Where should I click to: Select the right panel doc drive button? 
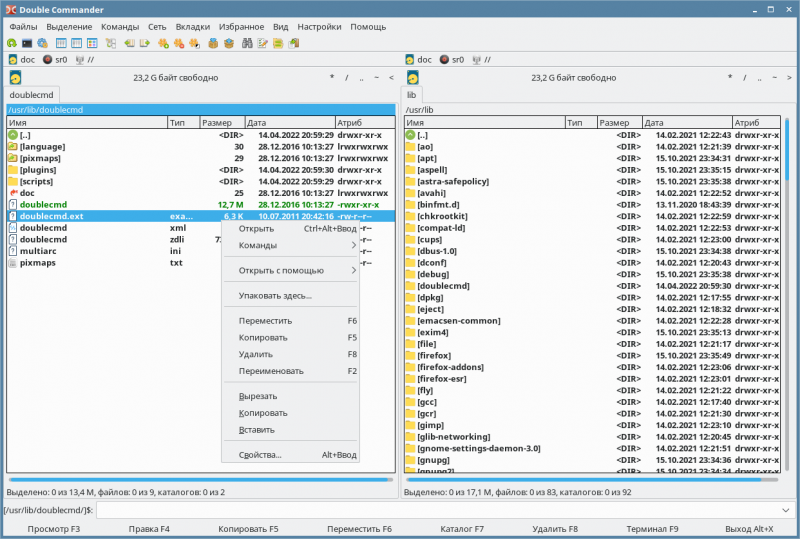[x=419, y=60]
